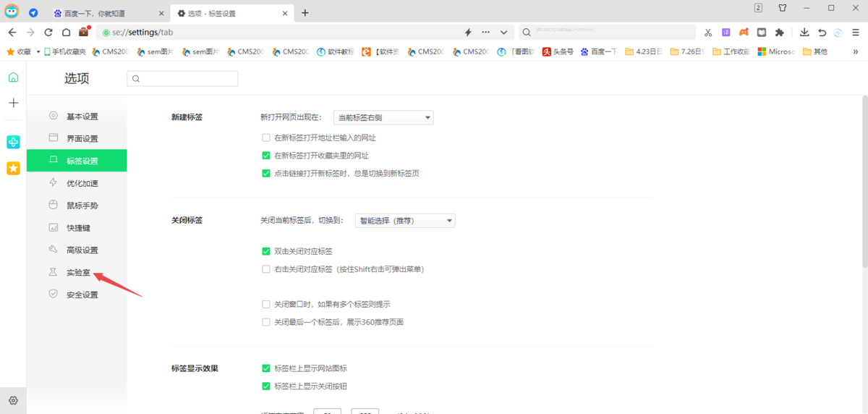
Task: Open the hamburger main menu
Action: click(x=856, y=32)
